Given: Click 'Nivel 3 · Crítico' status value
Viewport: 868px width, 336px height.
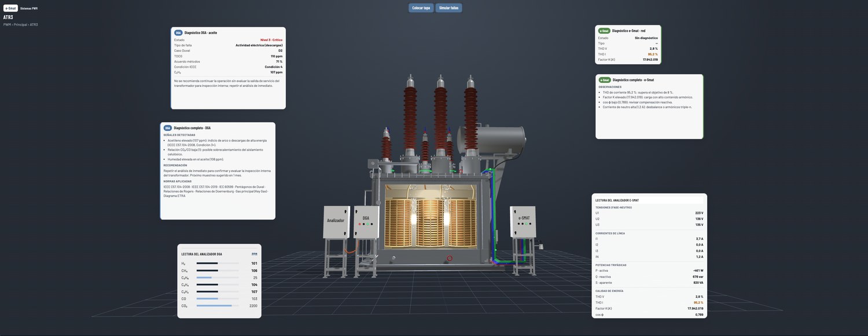Looking at the screenshot, I should 272,40.
